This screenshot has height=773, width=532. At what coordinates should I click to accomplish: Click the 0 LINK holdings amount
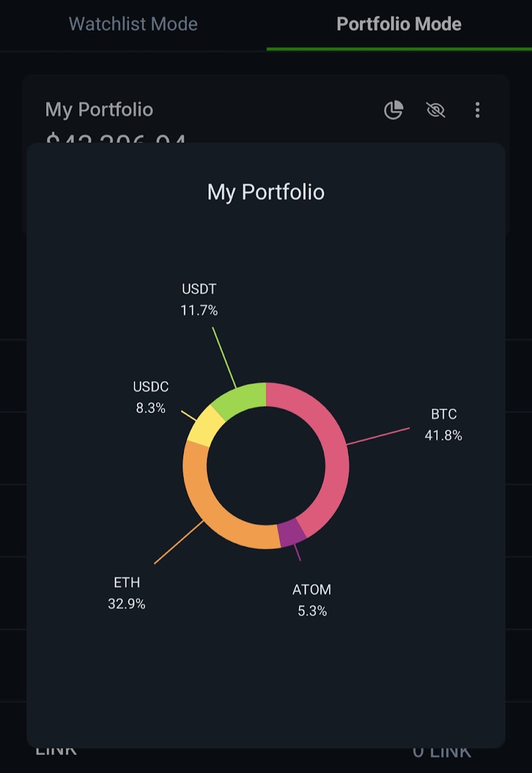coord(442,751)
